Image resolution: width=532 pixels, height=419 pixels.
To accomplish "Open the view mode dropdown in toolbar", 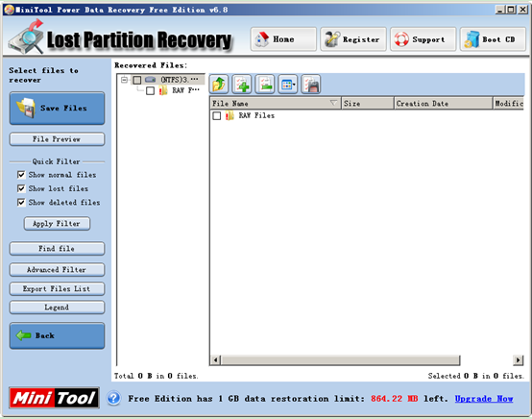I will (288, 85).
